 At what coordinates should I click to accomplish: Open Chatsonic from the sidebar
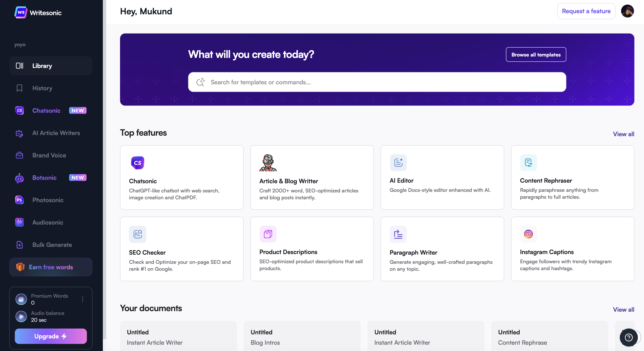46,110
